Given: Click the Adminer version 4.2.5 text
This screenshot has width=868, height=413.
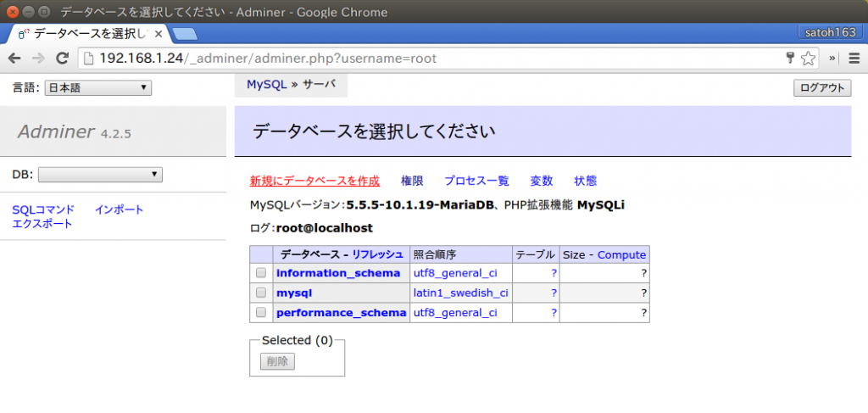Looking at the screenshot, I should [115, 133].
